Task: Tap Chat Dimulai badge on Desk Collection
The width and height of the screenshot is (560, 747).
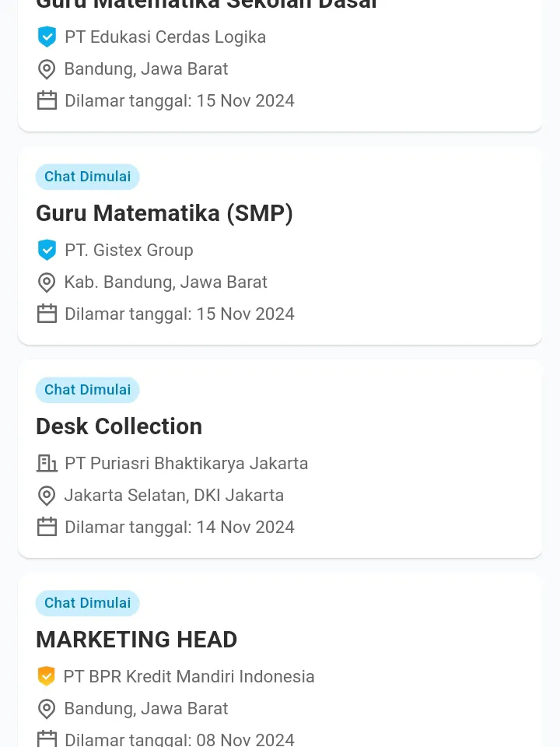Action: coord(87,390)
